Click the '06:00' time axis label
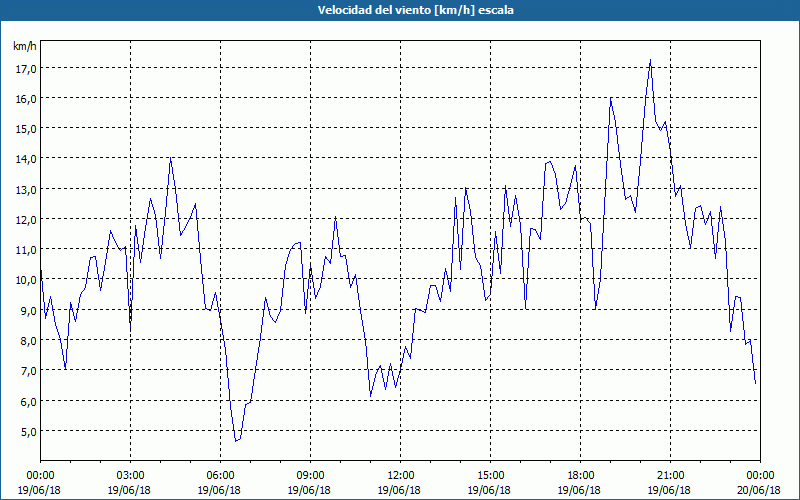800x500 pixels. coord(220,476)
